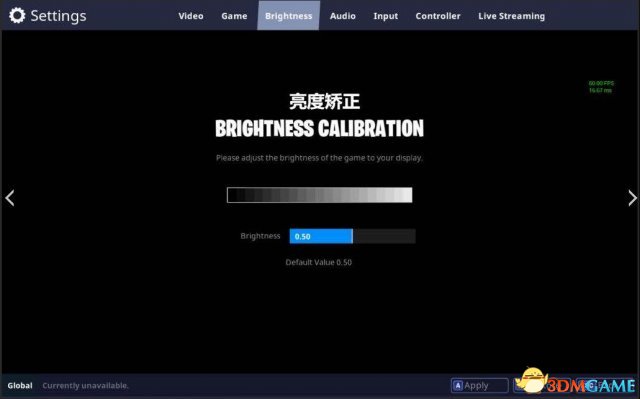This screenshot has width=640, height=399.
Task: Open the Audio settings tab
Action: pyautogui.click(x=342, y=16)
